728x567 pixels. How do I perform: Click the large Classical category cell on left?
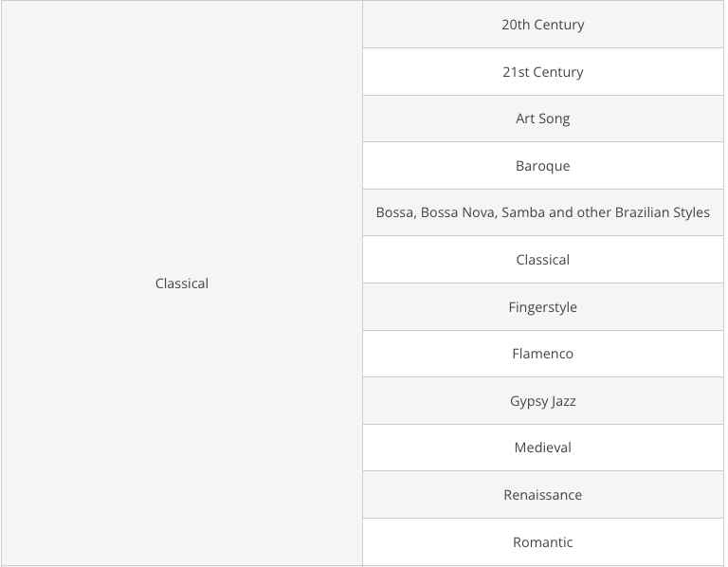point(182,283)
